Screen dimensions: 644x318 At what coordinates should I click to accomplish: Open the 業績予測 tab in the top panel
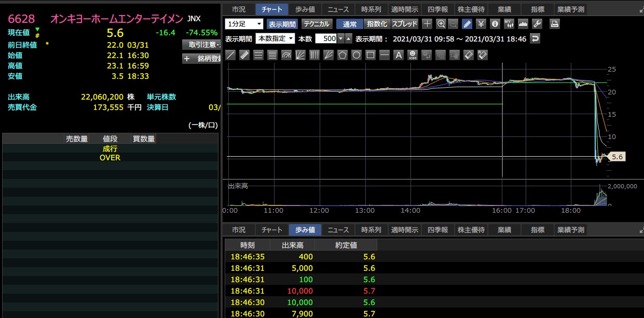click(570, 9)
